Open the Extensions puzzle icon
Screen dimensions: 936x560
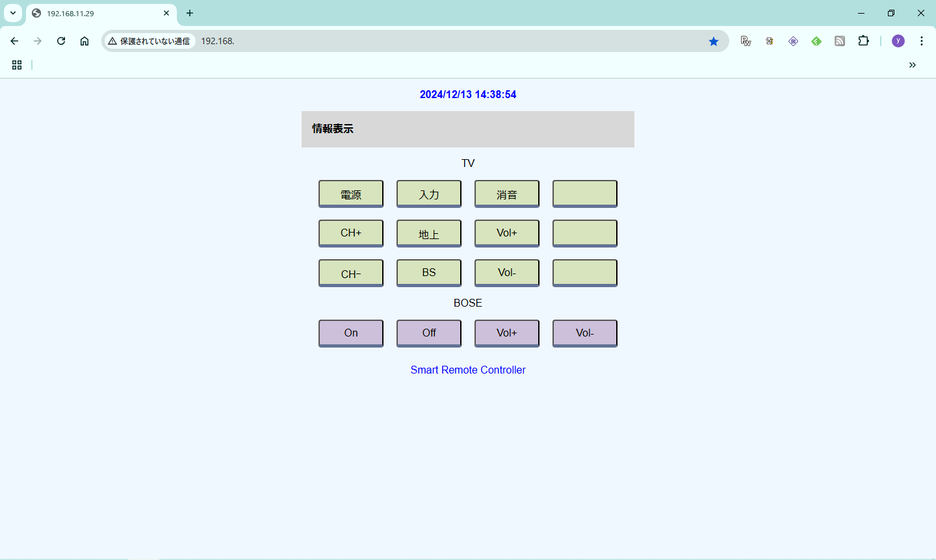tap(863, 41)
